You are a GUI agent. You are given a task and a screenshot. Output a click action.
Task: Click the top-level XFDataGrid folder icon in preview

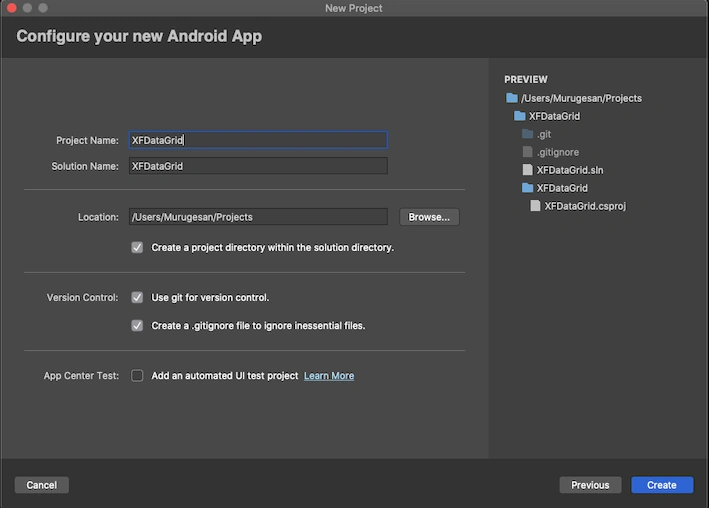[x=520, y=116]
